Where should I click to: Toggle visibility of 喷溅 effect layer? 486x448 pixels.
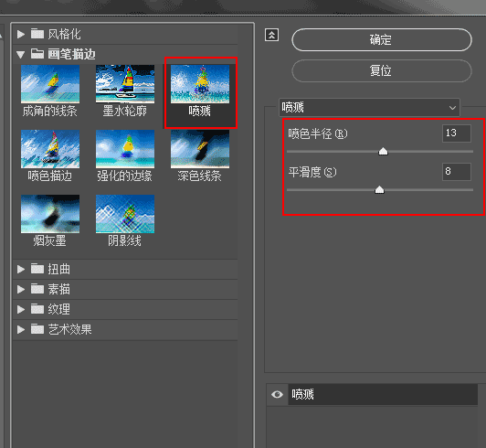[277, 394]
